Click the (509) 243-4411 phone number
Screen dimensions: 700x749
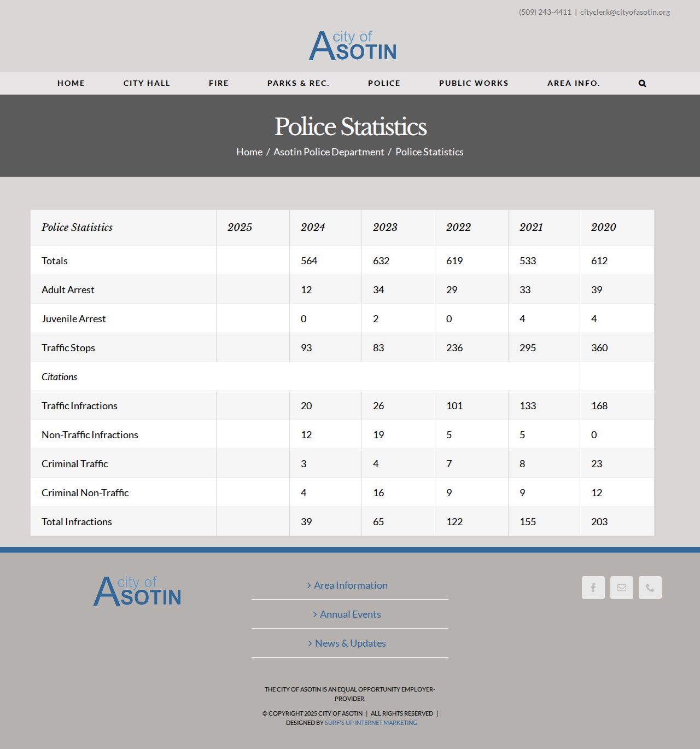point(545,12)
